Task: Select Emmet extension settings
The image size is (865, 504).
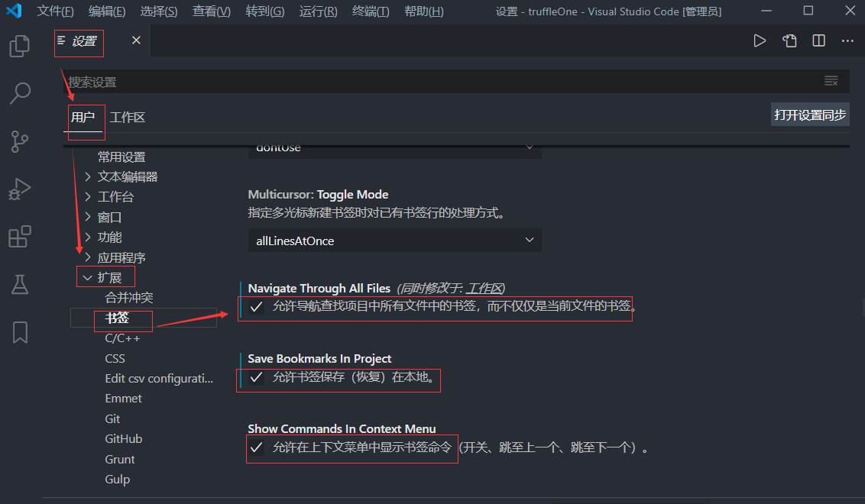Action: [x=123, y=398]
